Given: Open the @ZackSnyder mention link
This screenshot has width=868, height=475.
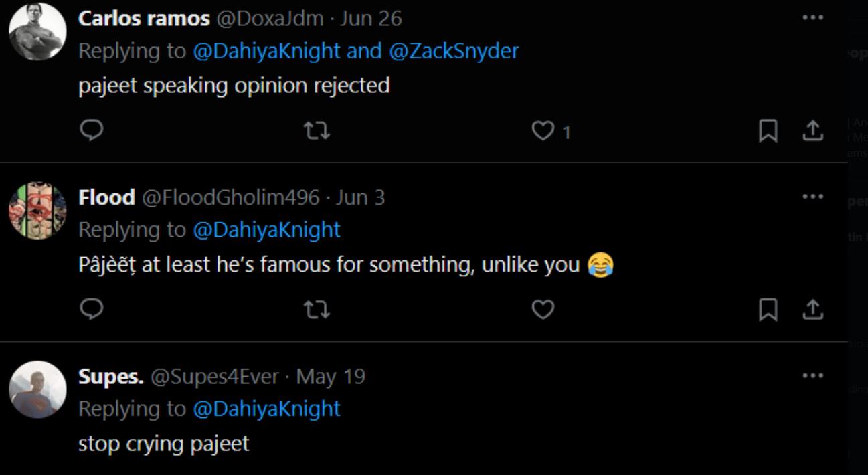Looking at the screenshot, I should (454, 51).
